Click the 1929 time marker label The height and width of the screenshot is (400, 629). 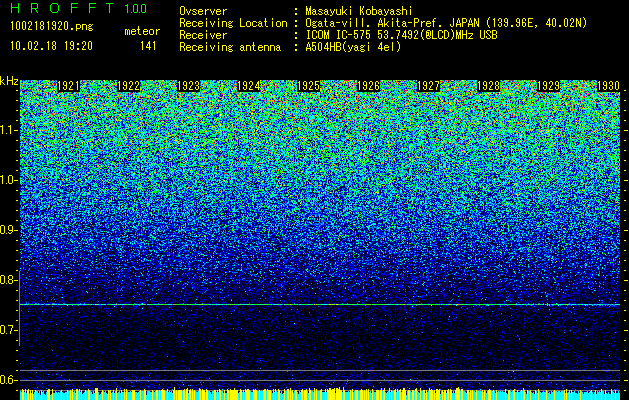pyautogui.click(x=549, y=86)
